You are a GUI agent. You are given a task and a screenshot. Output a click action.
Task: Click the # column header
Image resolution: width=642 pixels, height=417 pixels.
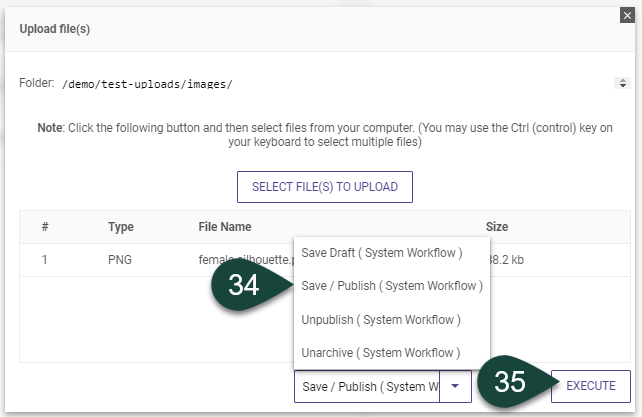click(45, 227)
